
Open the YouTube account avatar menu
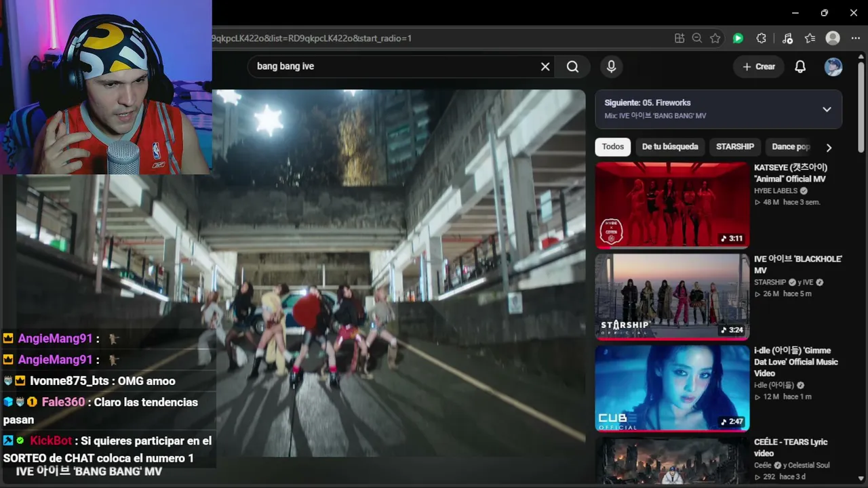pos(833,66)
